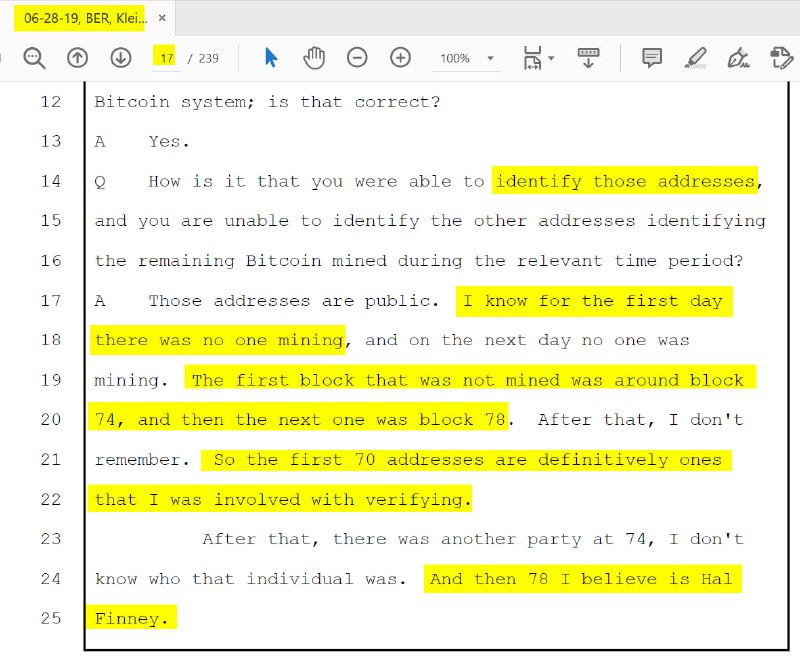Image resolution: width=800 pixels, height=665 pixels.
Task: Expand the fit page options arrow
Action: click(551, 58)
